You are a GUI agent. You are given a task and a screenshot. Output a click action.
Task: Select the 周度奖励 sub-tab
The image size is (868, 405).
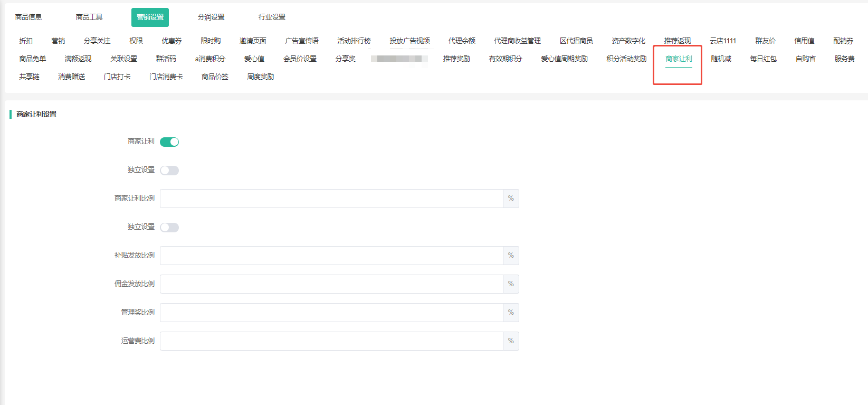tap(260, 77)
